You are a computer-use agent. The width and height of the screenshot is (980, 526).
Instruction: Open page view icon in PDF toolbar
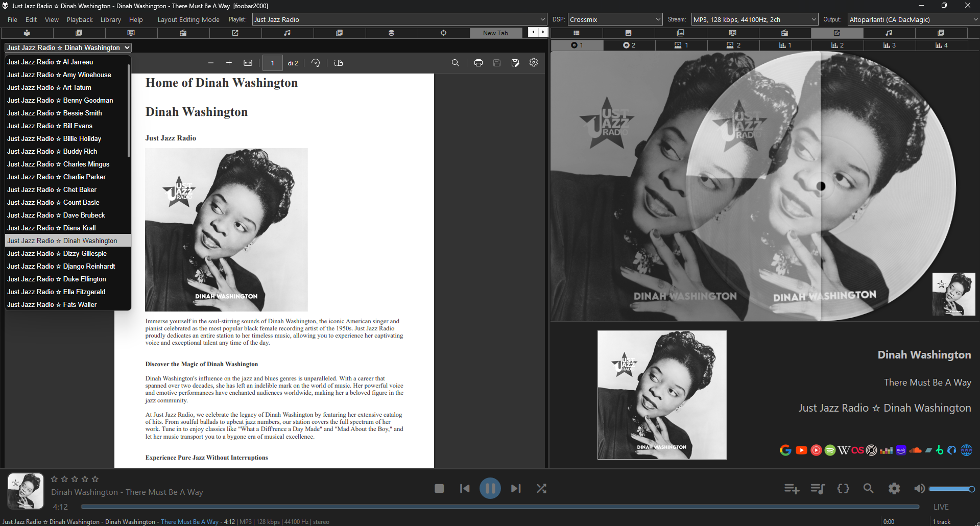(x=338, y=63)
